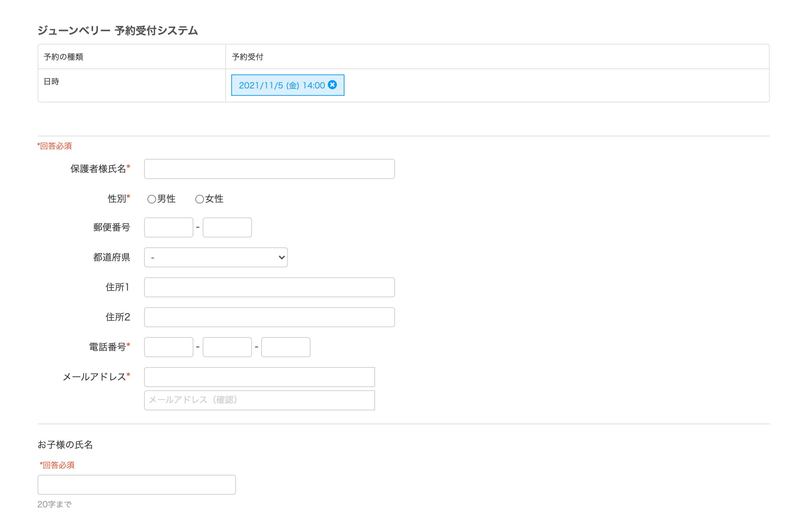Focus the 保護者様氏名 input field
The height and width of the screenshot is (522, 812).
point(269,169)
